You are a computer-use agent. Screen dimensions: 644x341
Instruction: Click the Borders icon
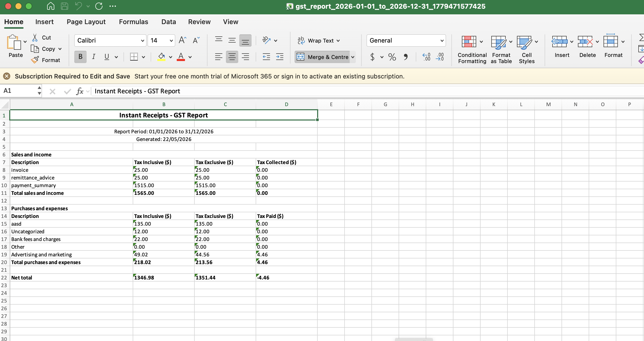134,57
